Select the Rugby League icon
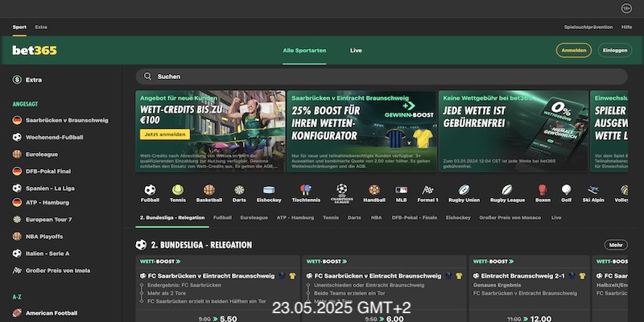The image size is (644, 322). click(507, 190)
